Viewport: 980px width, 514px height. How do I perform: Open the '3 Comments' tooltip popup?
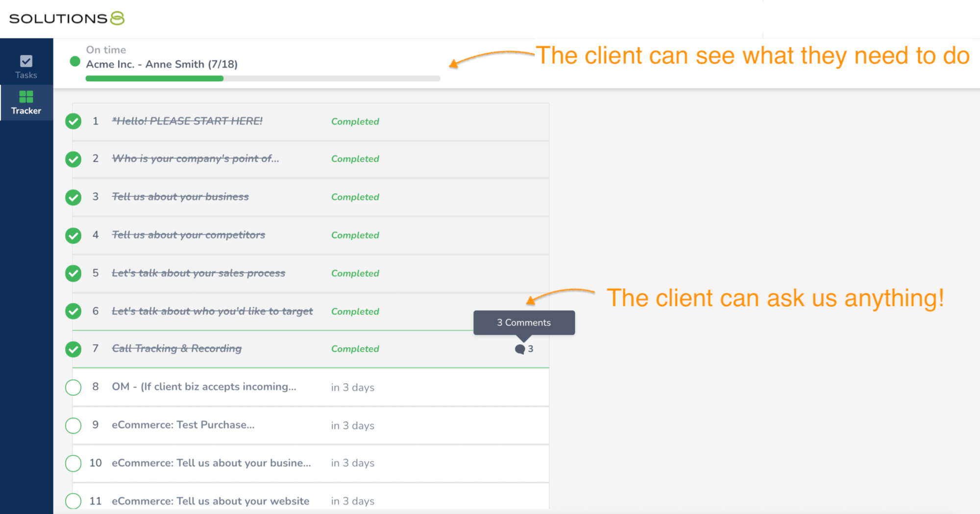pyautogui.click(x=523, y=322)
